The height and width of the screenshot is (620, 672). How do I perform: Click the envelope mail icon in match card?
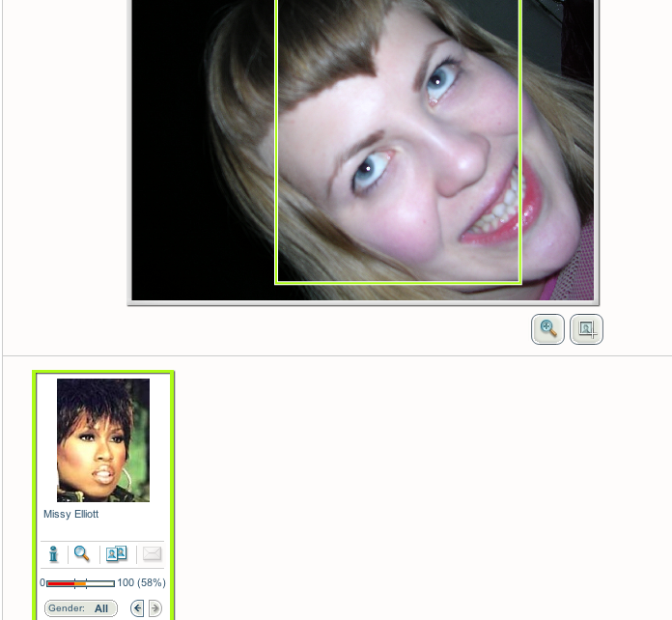(x=152, y=553)
